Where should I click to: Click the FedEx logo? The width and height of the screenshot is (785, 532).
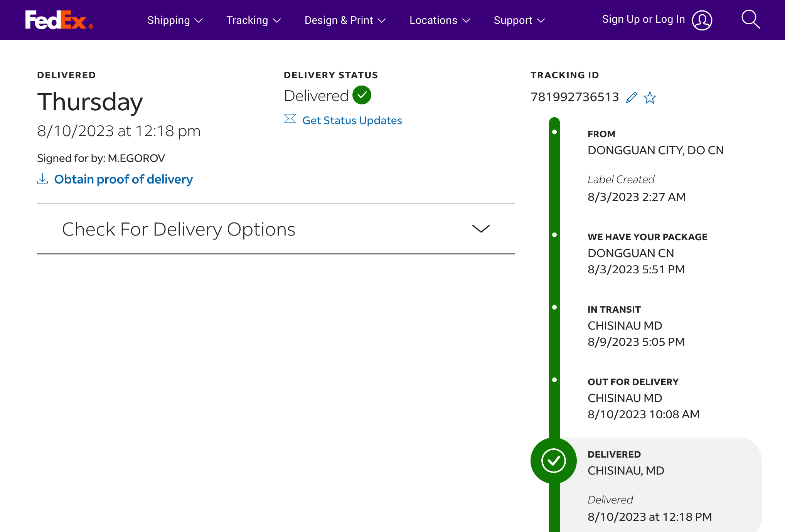pyautogui.click(x=59, y=20)
